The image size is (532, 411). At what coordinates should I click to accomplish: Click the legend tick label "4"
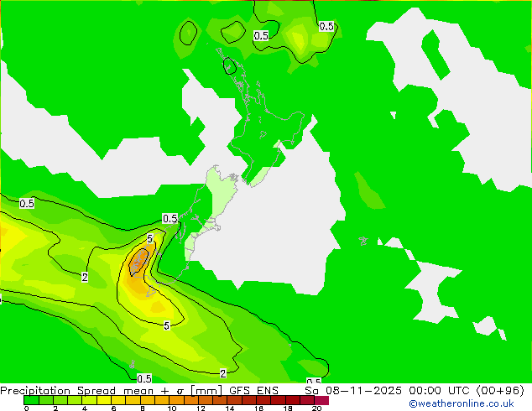(85, 408)
